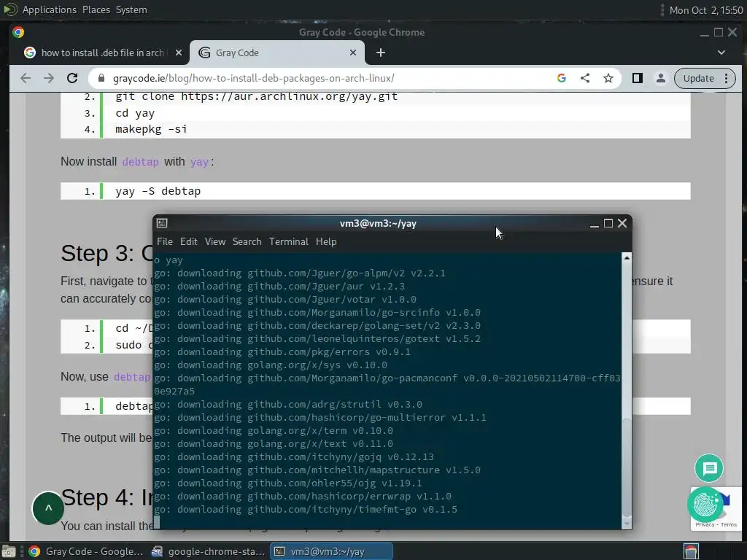Click the mitchellh/mapstructure v1.5.0 terminal line
Image resolution: width=747 pixels, height=560 pixels.
[x=317, y=470]
